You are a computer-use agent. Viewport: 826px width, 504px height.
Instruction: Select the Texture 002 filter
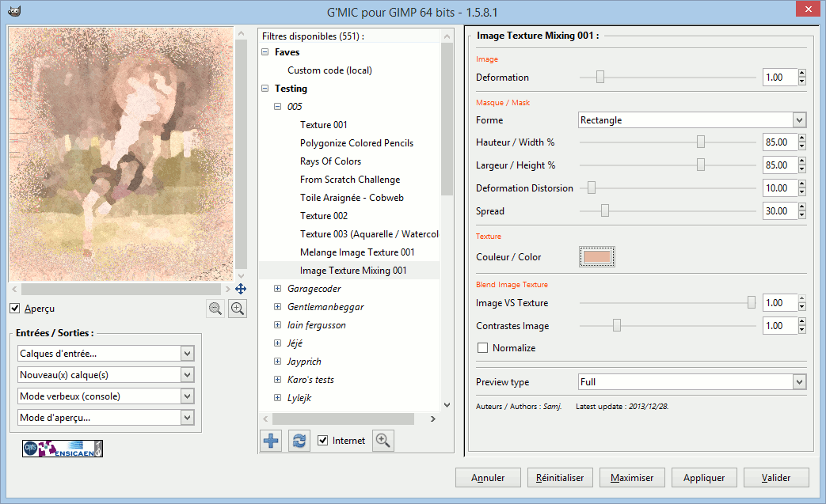pyautogui.click(x=323, y=216)
